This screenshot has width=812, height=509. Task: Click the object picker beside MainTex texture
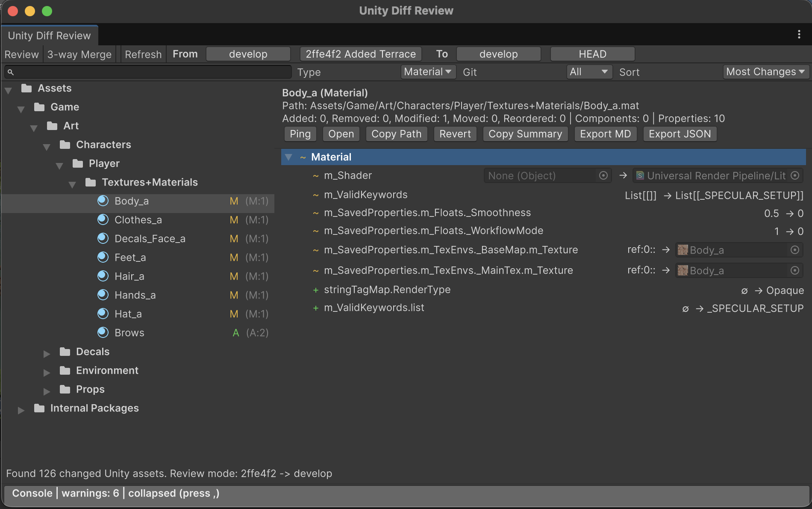(794, 270)
